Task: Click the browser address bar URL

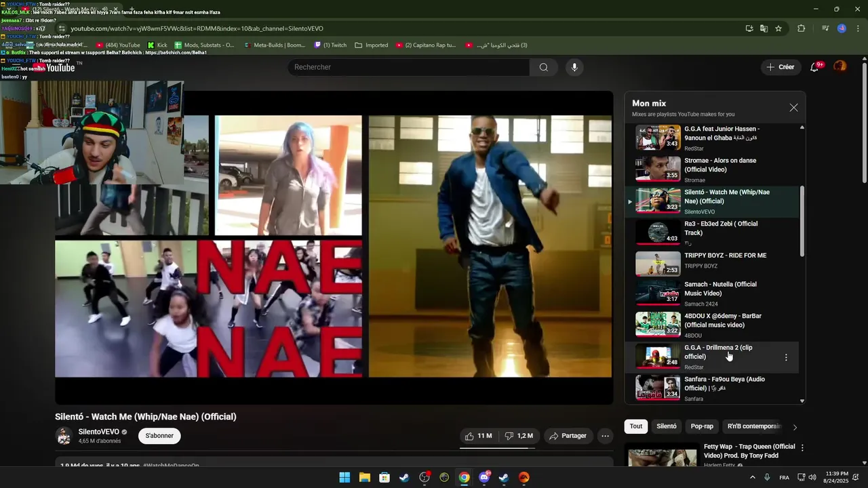Action: tap(197, 28)
